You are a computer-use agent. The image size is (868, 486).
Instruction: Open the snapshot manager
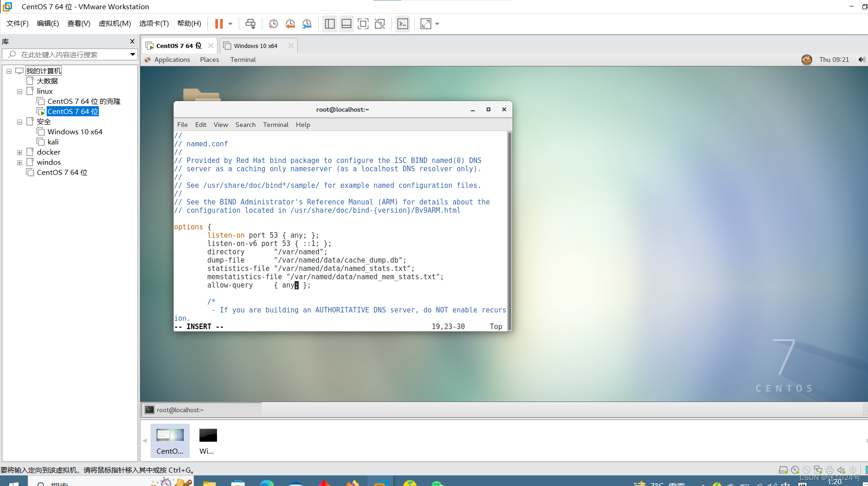click(x=307, y=24)
